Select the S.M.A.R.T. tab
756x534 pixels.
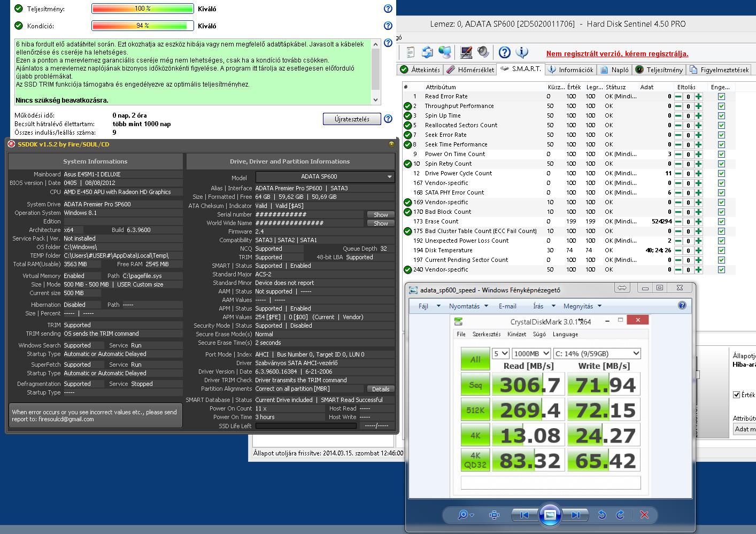[x=521, y=69]
